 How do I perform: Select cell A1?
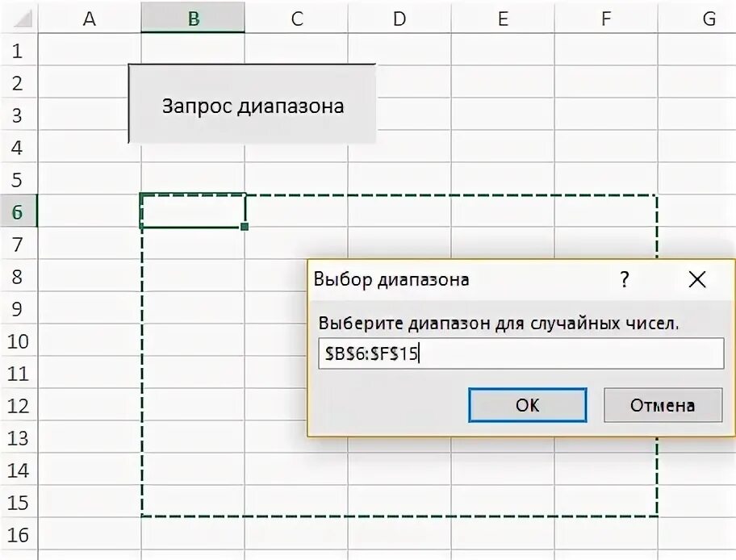(90, 50)
